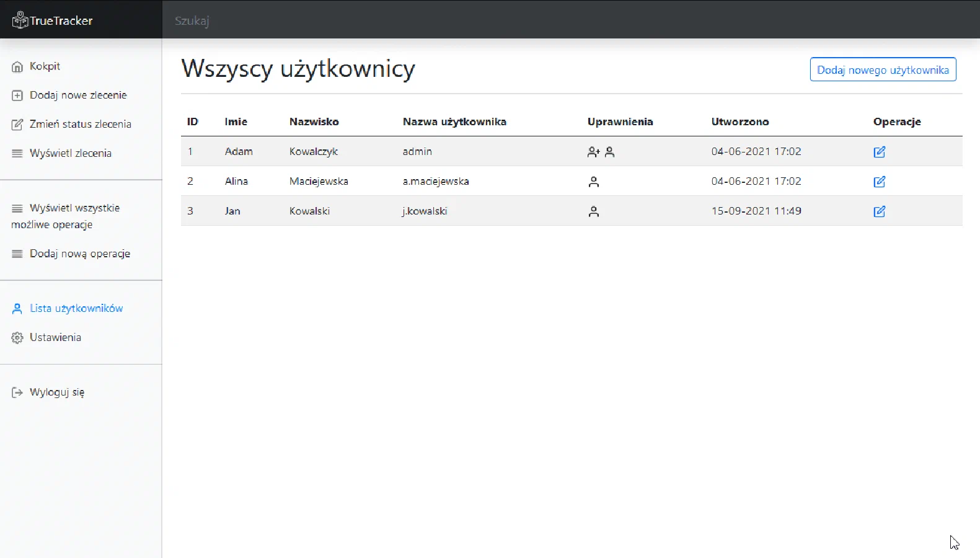
Task: Click the gear icon beside Ustawienia
Action: coord(17,338)
